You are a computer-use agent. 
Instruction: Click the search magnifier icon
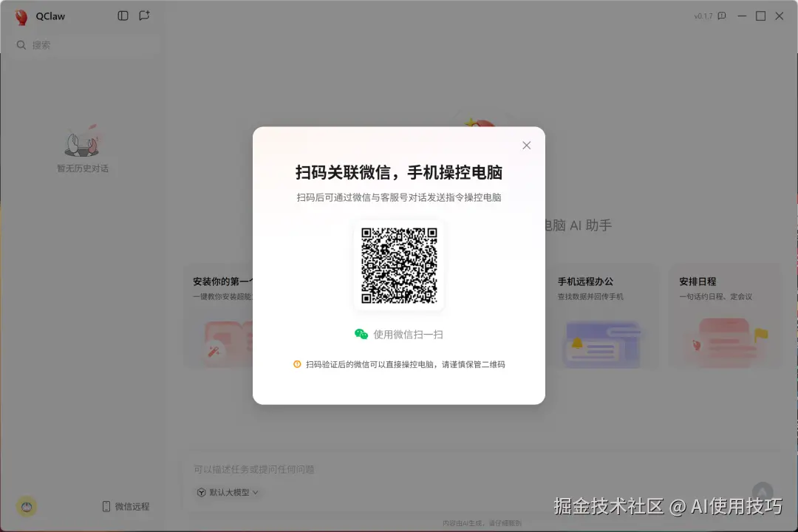[x=21, y=45]
